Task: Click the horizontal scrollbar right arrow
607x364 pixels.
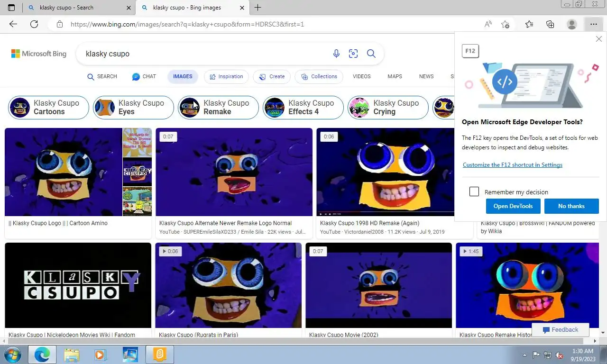Action: click(596, 341)
